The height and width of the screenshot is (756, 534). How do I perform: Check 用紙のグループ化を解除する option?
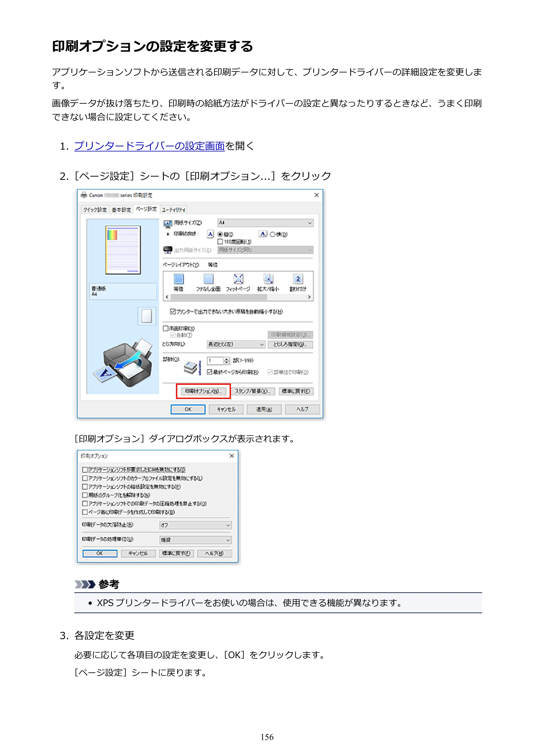click(85, 495)
